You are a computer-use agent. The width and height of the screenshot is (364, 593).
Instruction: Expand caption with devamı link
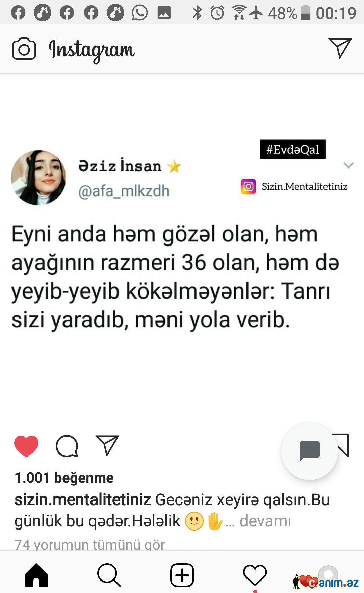265,521
